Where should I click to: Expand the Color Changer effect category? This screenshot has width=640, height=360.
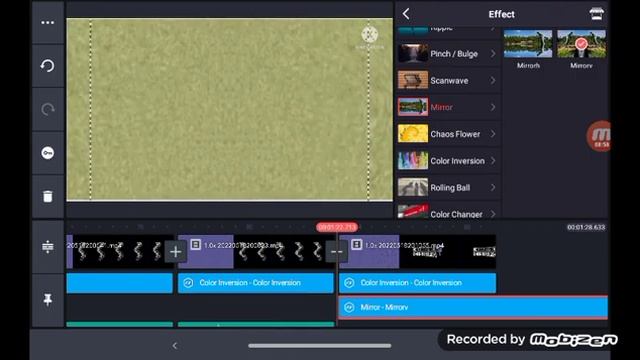493,213
